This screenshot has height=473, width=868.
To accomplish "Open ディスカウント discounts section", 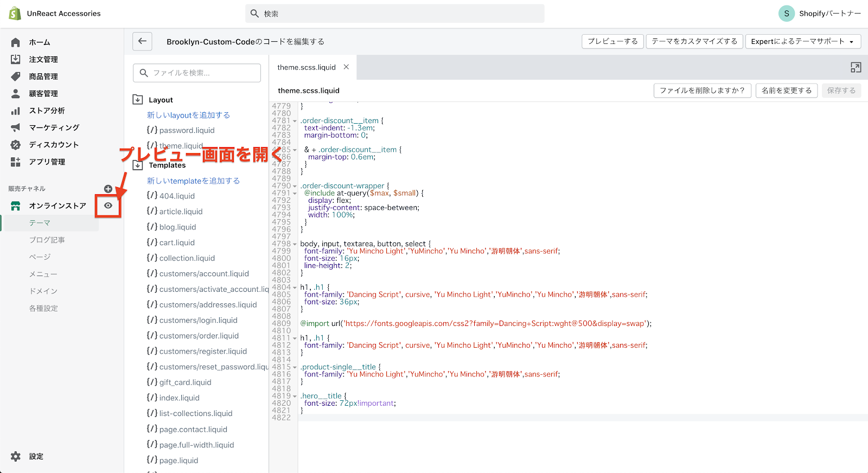I will 53,145.
